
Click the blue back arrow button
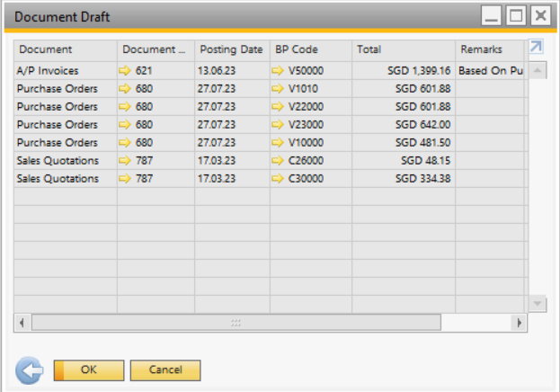point(30,370)
